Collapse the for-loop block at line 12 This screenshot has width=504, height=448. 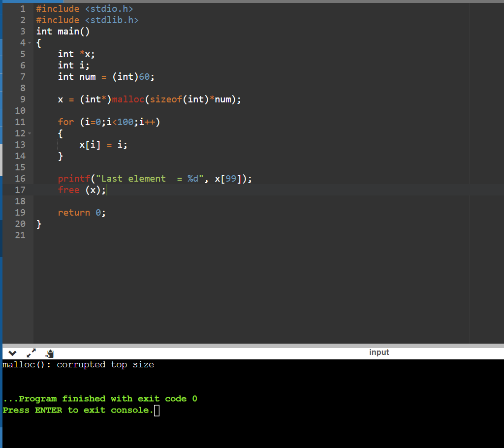click(30, 133)
